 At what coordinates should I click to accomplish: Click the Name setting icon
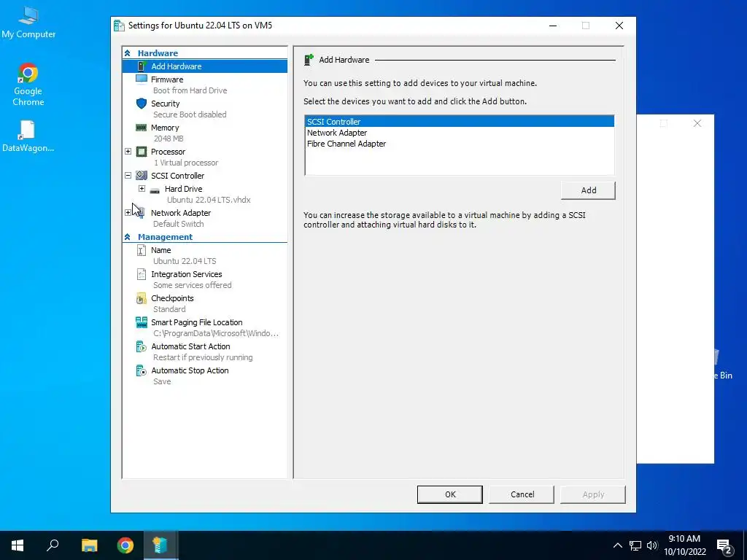tap(142, 250)
